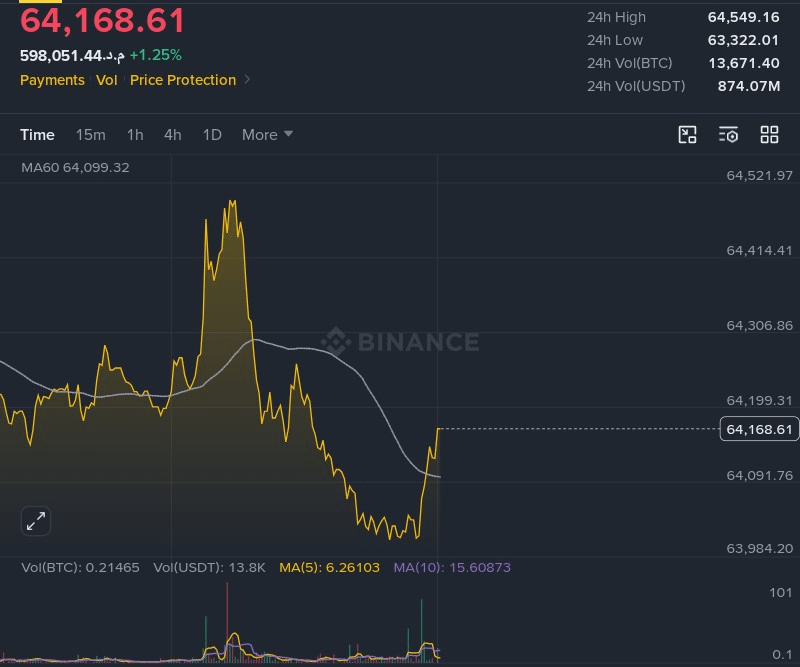Click the 64,414.41 axis label
The height and width of the screenshot is (667, 800).
[759, 251]
